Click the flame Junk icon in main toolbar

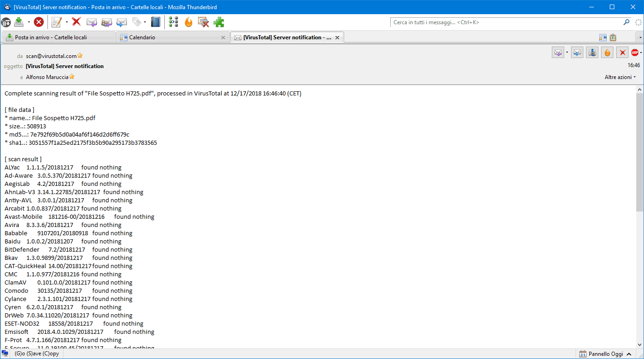pos(188,22)
